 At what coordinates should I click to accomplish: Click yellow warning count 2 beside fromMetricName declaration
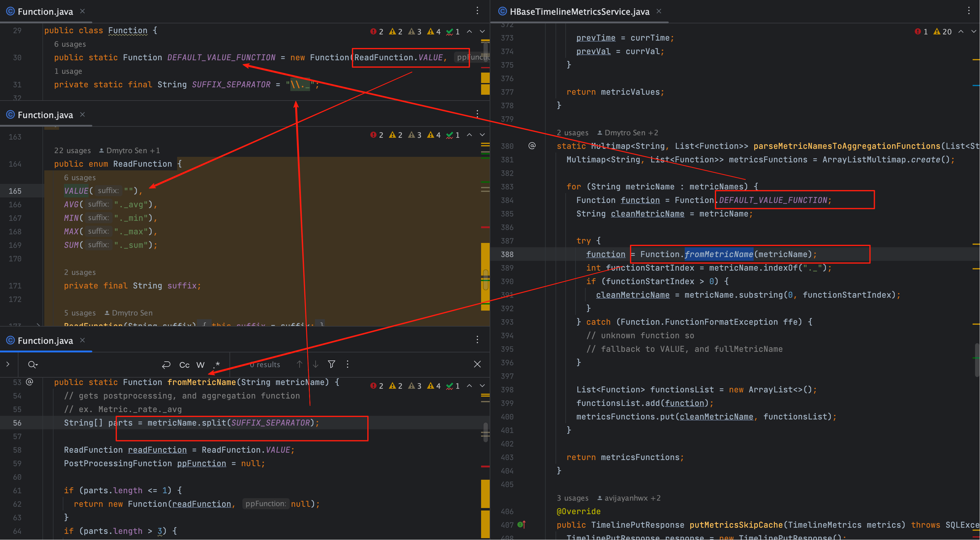pyautogui.click(x=396, y=386)
